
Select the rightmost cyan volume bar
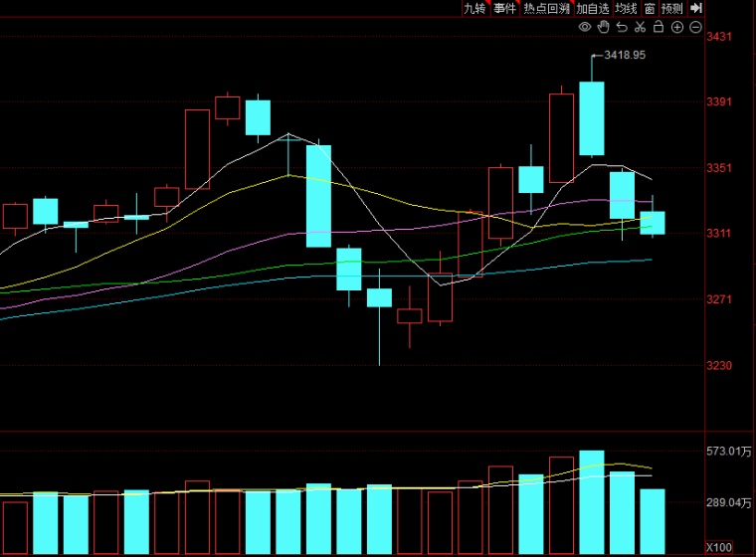(653, 522)
